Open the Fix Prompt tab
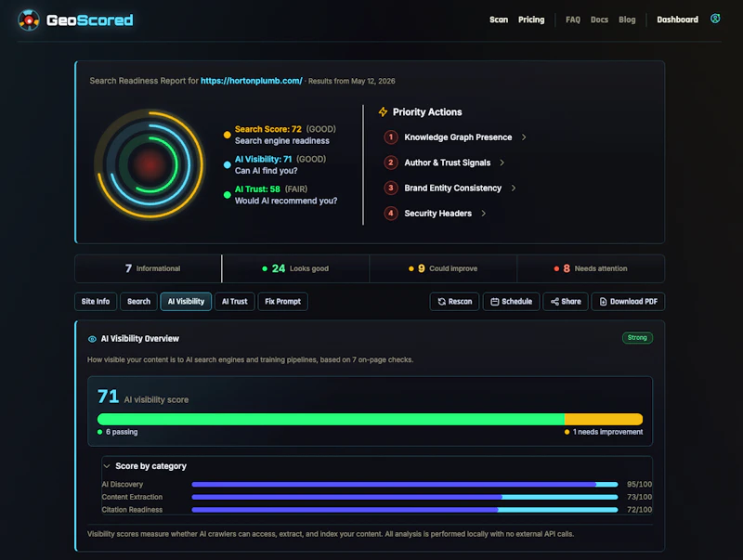The height and width of the screenshot is (560, 743). (283, 302)
